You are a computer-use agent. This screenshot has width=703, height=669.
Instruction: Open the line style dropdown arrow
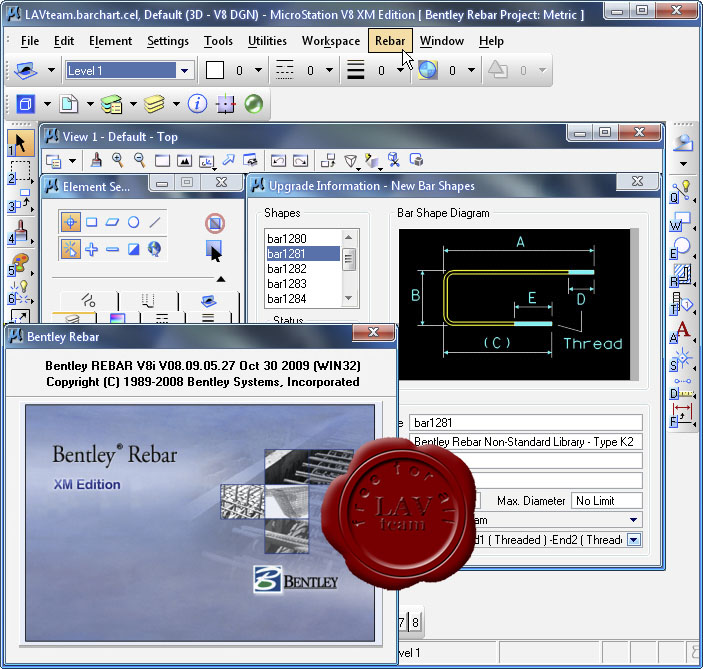coord(330,70)
